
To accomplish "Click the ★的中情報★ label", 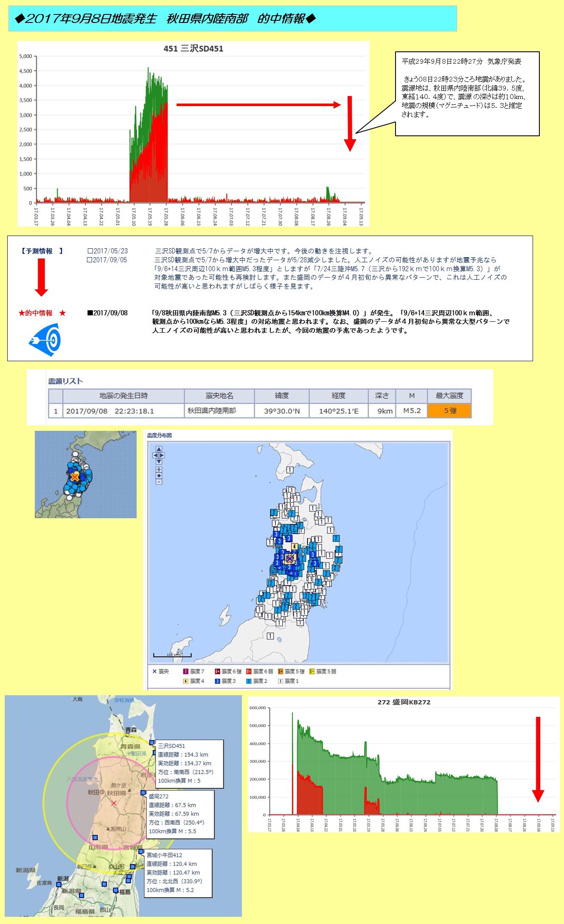I will tap(42, 313).
